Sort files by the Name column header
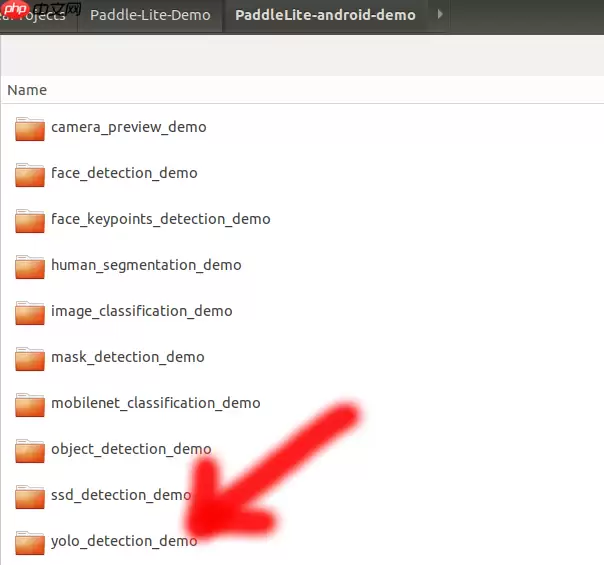This screenshot has width=604, height=565. pyautogui.click(x=28, y=90)
